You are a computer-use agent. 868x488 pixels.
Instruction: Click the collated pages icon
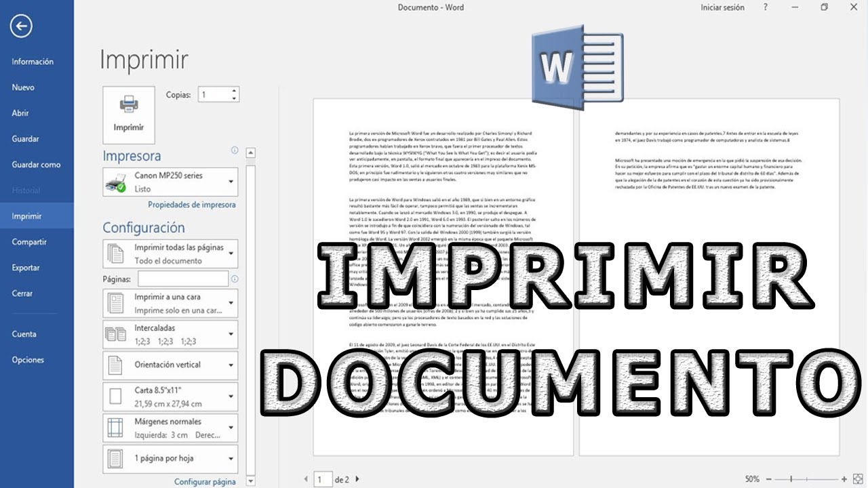click(x=116, y=334)
